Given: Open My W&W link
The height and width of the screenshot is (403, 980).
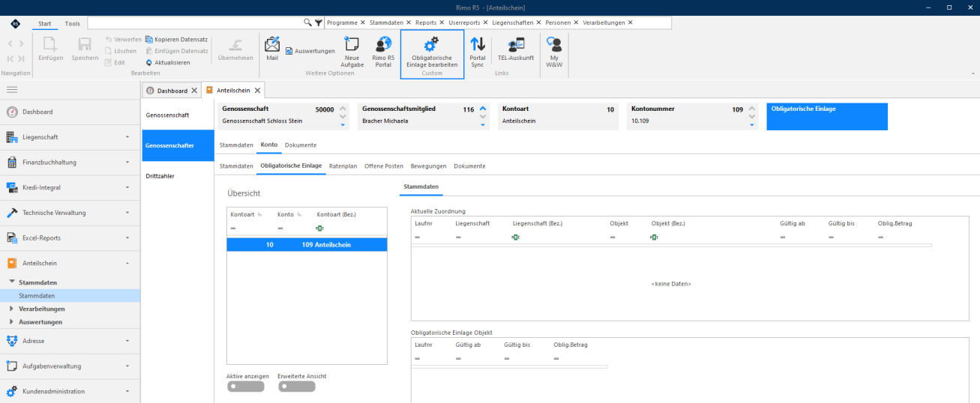Looking at the screenshot, I should (555, 52).
